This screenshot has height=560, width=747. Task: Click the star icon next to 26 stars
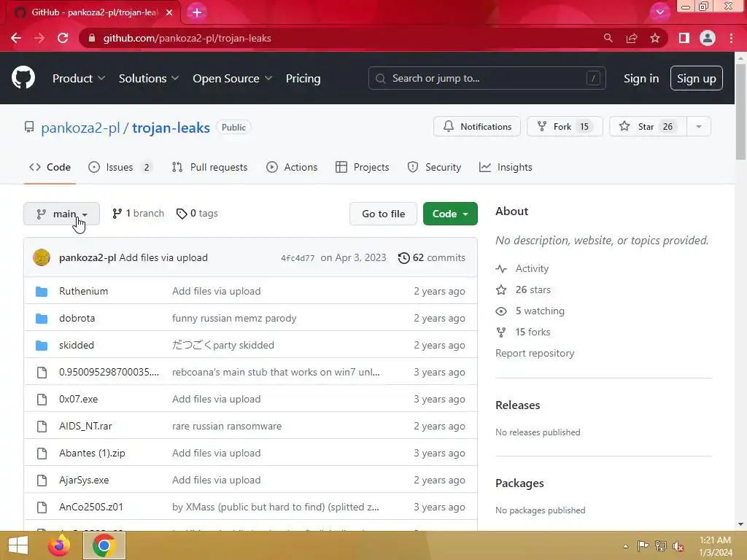click(x=501, y=289)
